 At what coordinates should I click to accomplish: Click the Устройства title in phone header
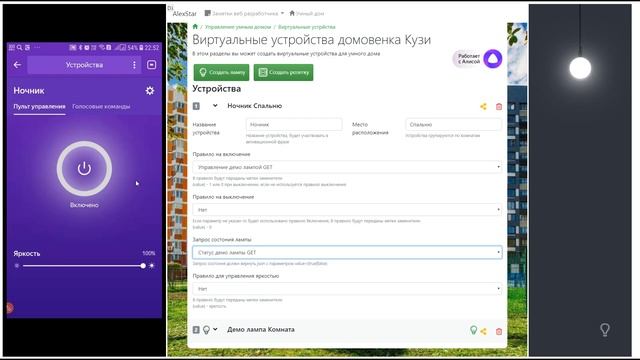[x=84, y=65]
